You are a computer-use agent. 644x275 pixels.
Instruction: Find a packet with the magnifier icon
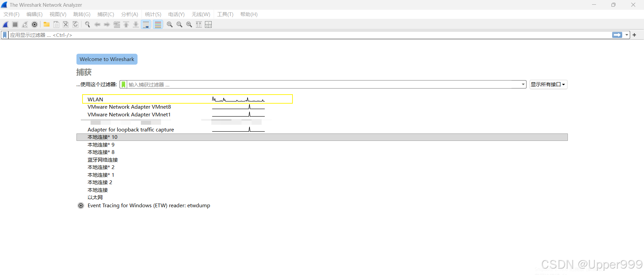point(88,24)
